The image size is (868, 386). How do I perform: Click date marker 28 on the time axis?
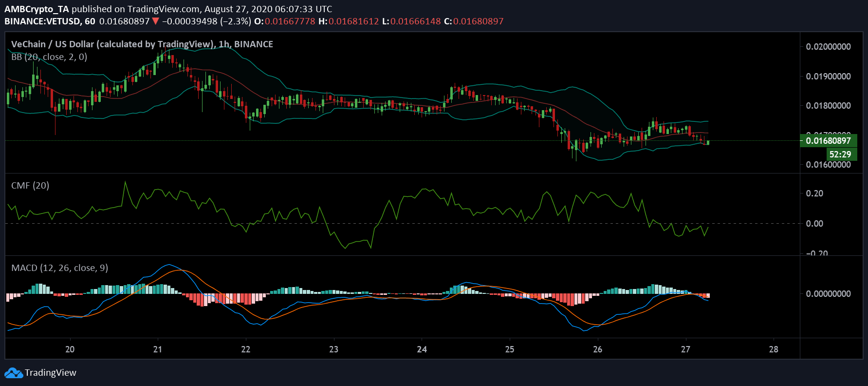click(773, 349)
